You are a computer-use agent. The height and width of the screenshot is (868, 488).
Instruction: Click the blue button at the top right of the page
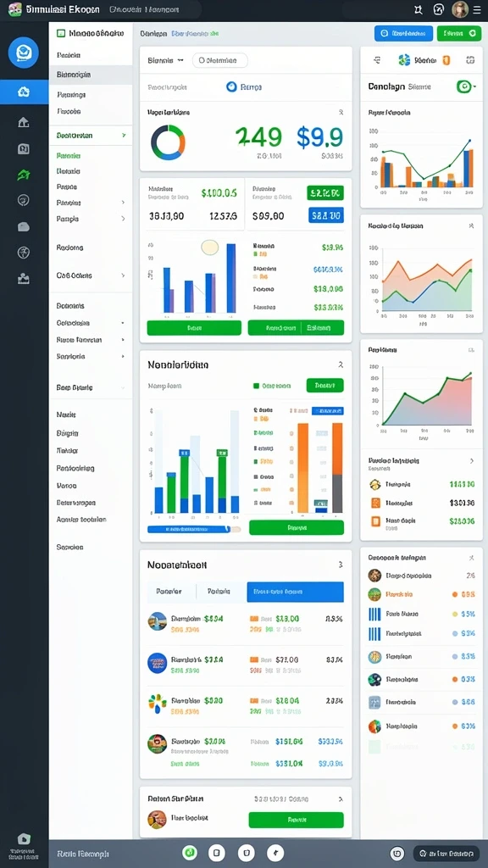(x=403, y=33)
